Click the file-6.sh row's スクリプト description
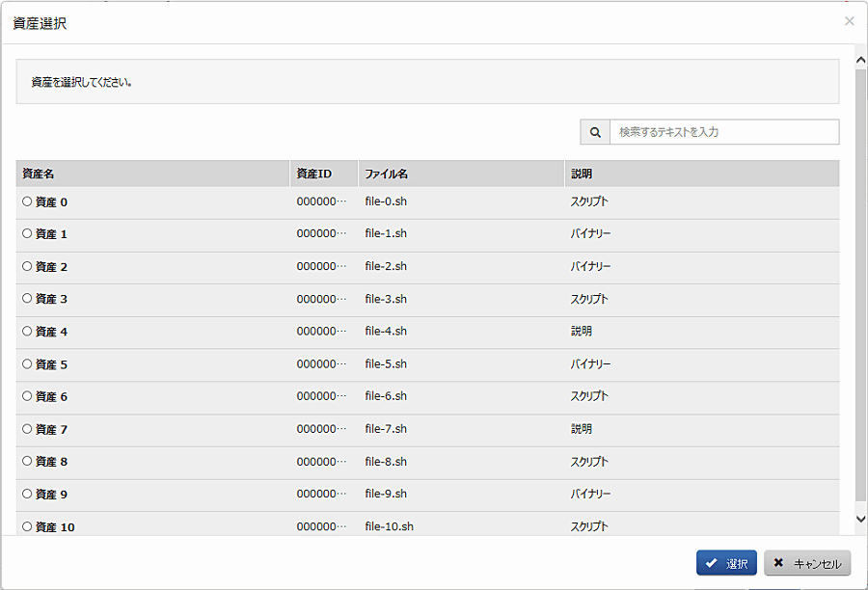The height and width of the screenshot is (590, 868). (x=589, y=396)
